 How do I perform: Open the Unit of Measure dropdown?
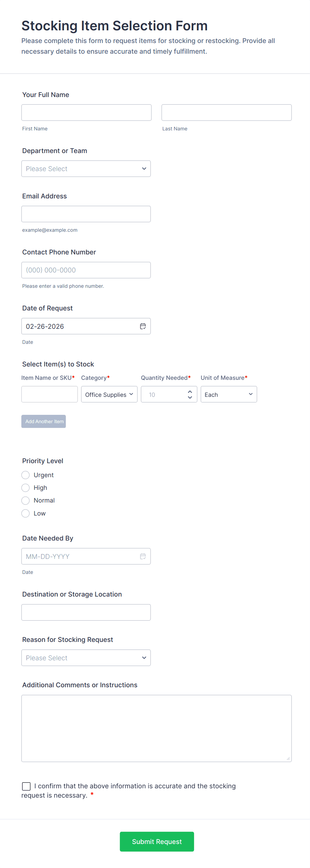click(x=228, y=394)
